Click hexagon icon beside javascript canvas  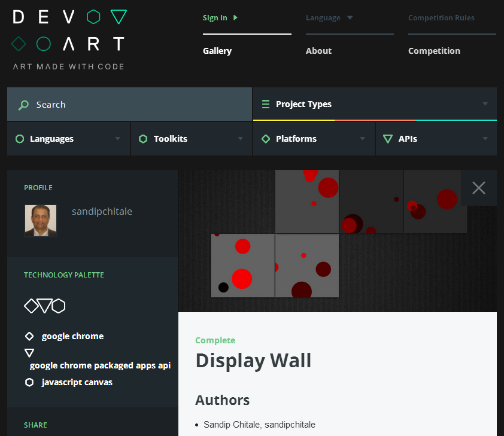coord(29,382)
